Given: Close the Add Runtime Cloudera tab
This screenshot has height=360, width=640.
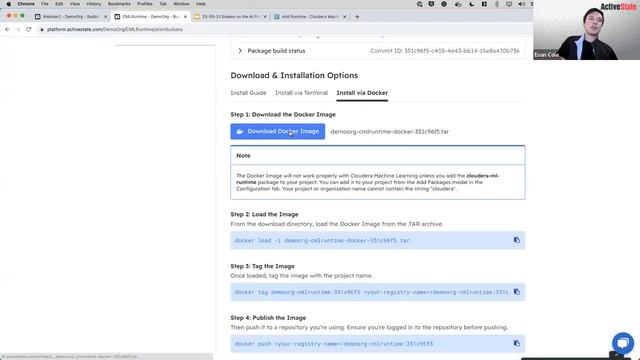Looking at the screenshot, I should tap(344, 17).
